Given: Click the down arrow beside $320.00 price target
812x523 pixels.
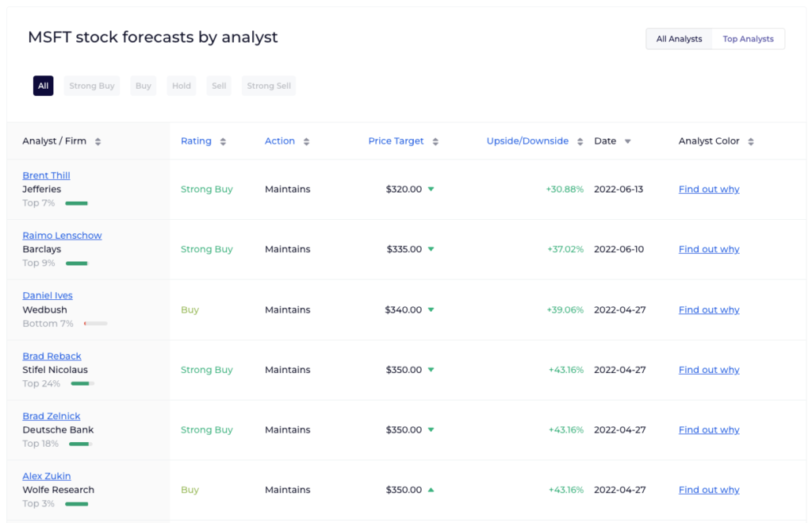Looking at the screenshot, I should 431,189.
